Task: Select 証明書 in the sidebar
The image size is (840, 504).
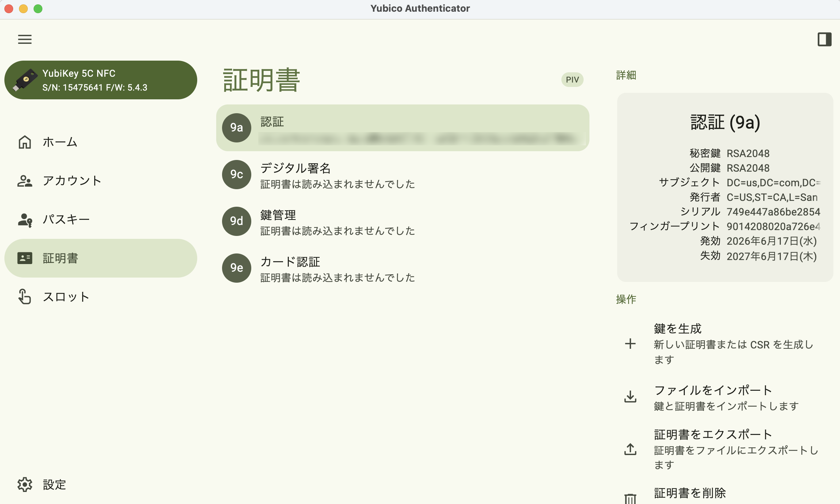Action: [101, 258]
